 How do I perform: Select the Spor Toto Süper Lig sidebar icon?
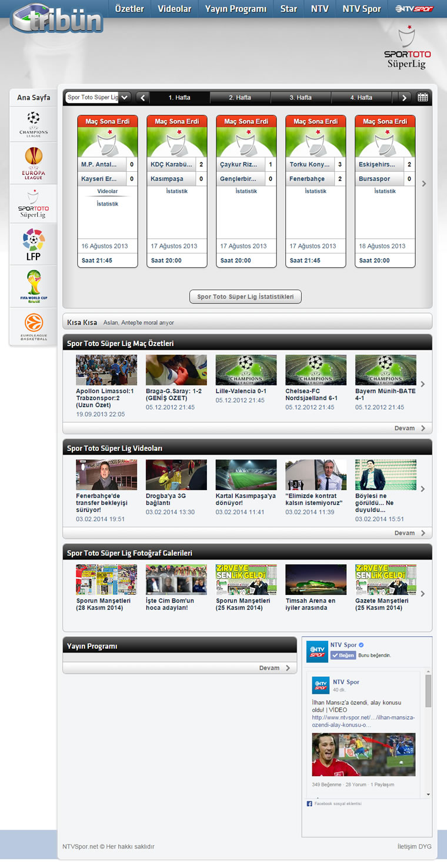click(34, 204)
